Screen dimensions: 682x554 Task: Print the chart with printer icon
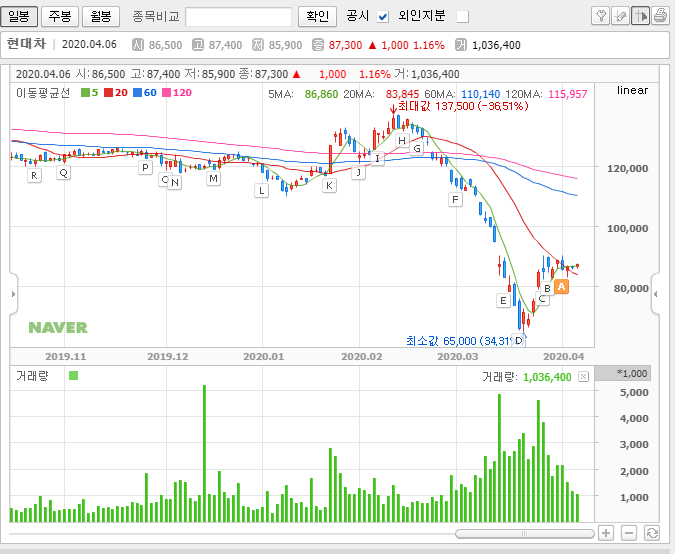coord(660,16)
